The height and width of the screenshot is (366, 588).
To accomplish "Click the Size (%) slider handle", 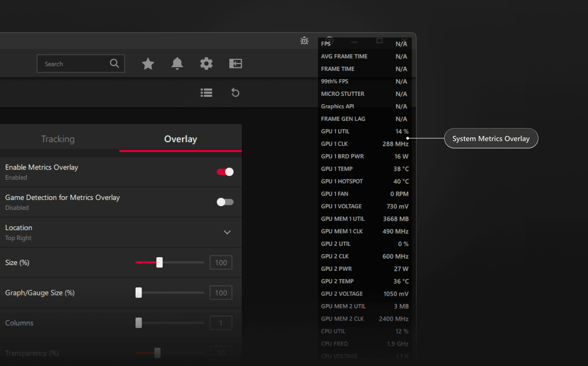I will [159, 262].
